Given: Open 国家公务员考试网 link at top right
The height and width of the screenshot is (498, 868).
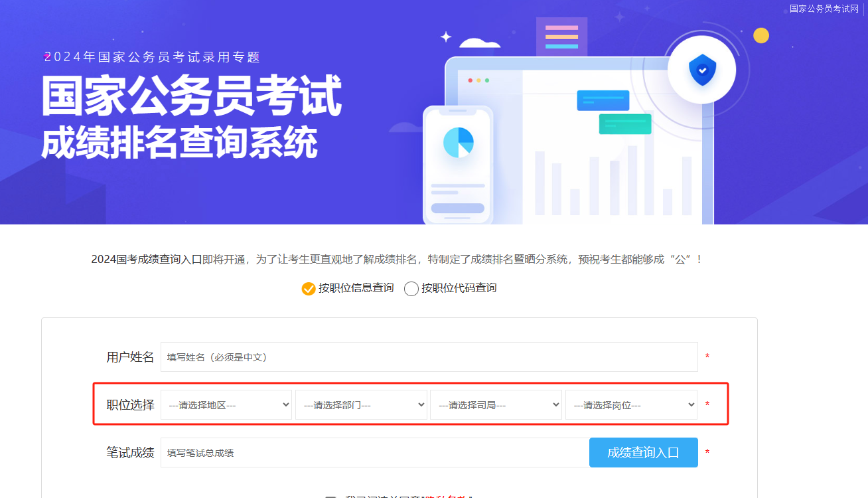Looking at the screenshot, I should coord(824,8).
